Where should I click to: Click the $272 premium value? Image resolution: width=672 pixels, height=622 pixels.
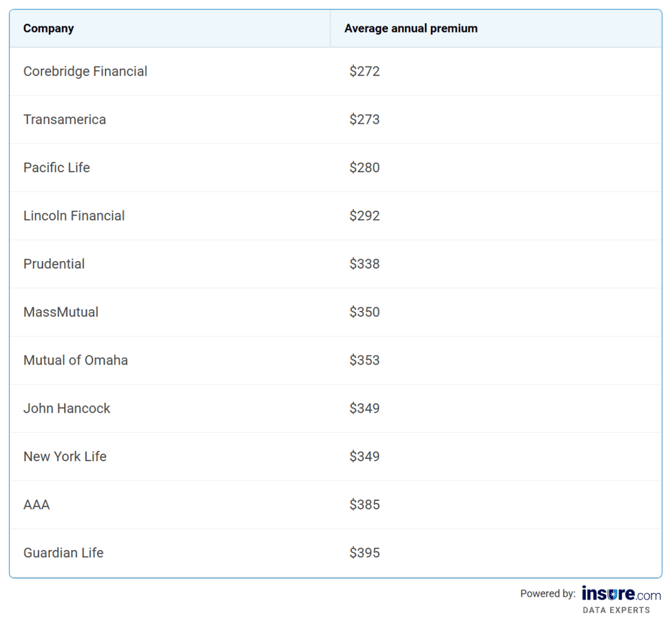tap(364, 71)
